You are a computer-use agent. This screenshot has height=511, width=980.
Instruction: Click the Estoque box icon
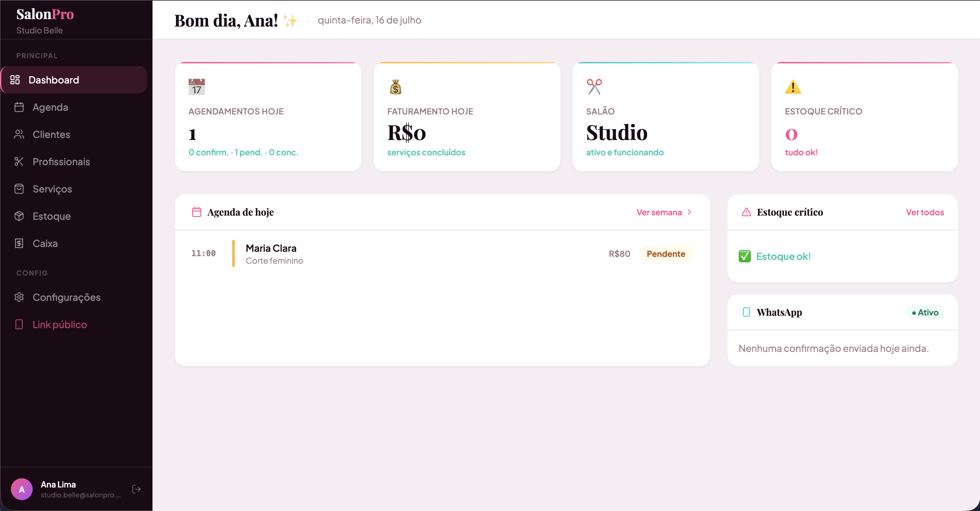(19, 216)
